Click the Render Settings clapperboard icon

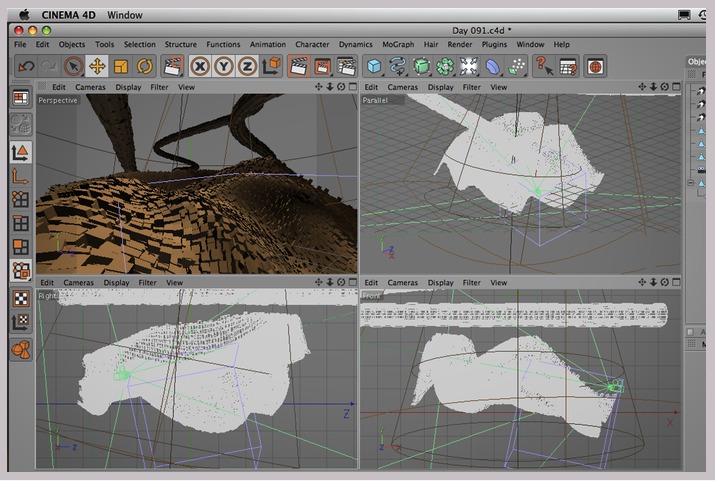pyautogui.click(x=346, y=67)
